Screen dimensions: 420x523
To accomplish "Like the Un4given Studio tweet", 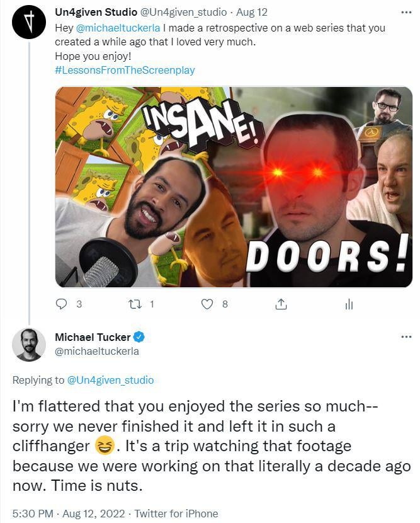I will click(x=207, y=304).
